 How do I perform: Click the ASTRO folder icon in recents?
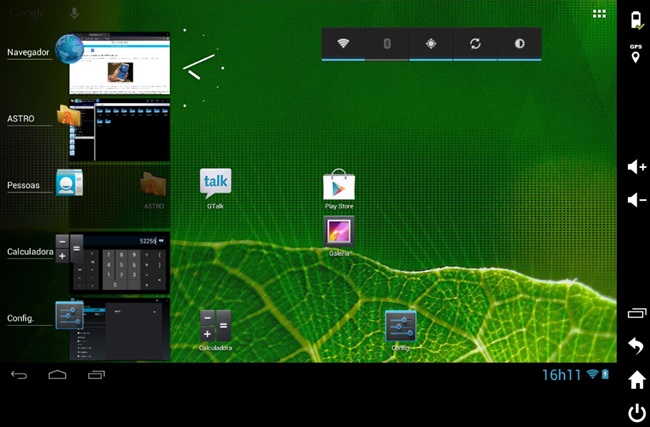68,116
